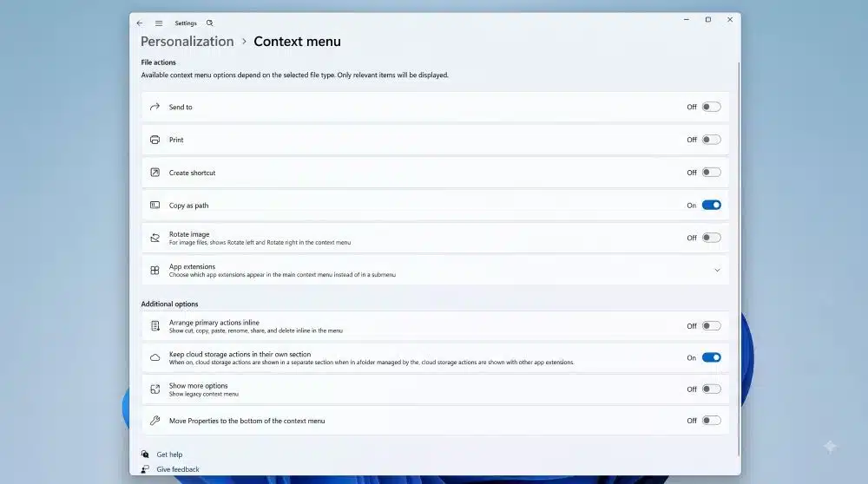Click the App extensions title text
868x484 pixels.
[x=192, y=266]
